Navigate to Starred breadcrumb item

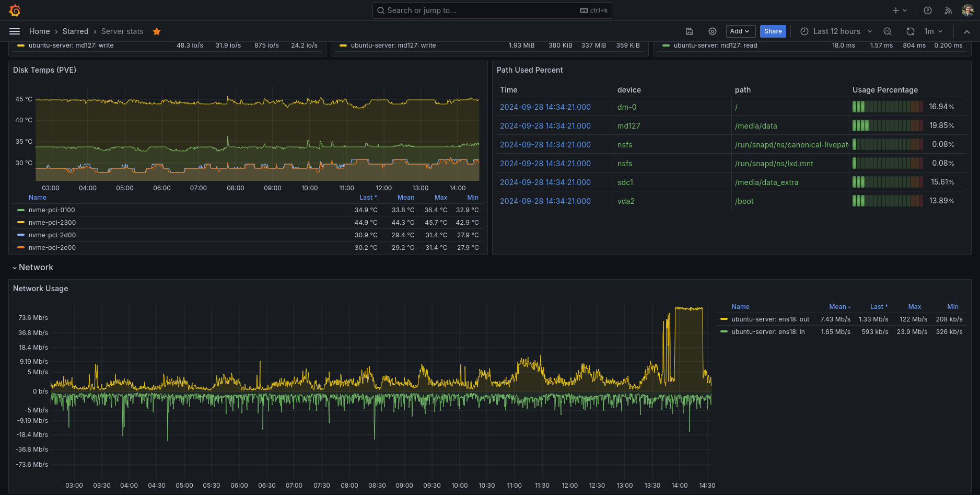[76, 31]
